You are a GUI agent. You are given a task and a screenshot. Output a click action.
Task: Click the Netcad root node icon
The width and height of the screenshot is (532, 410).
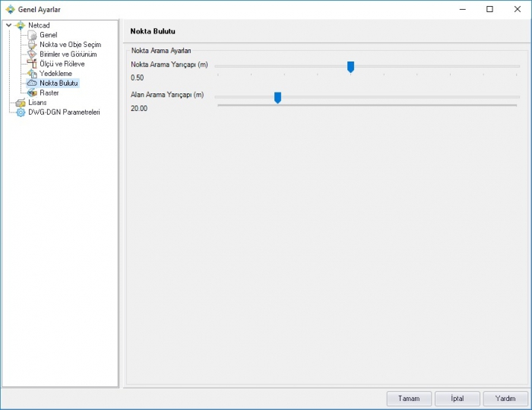point(21,25)
